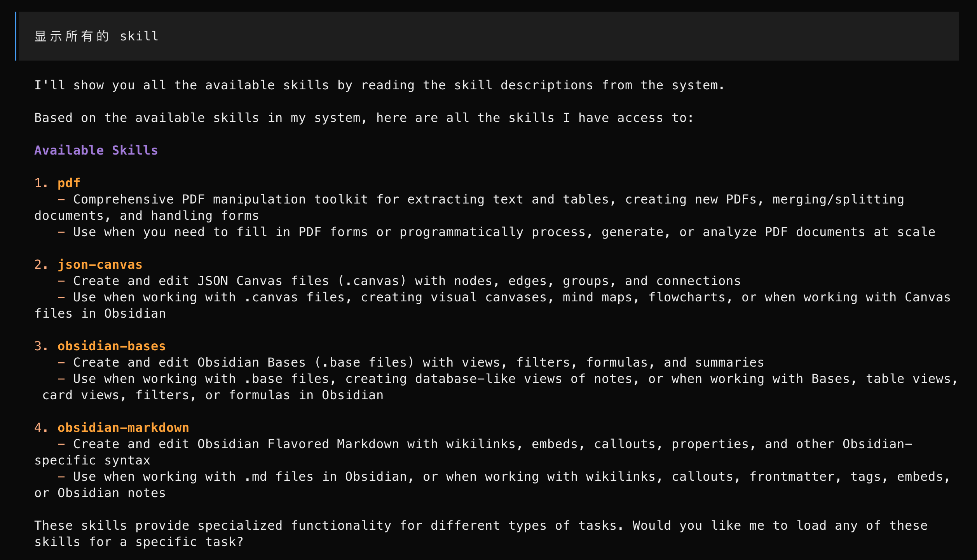Viewport: 977px width, 560px height.
Task: Click the number "2." list marker
Action: click(41, 264)
